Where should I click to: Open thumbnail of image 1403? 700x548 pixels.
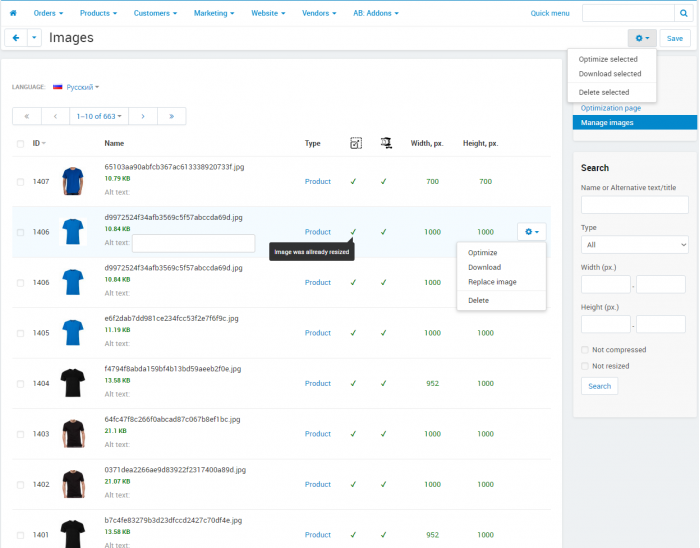pyautogui.click(x=73, y=433)
